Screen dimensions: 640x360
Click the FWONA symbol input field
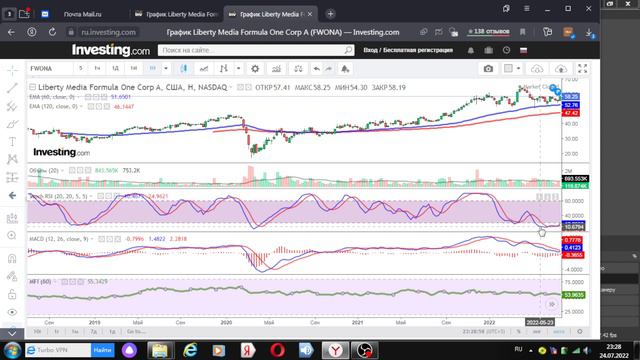(x=50, y=69)
